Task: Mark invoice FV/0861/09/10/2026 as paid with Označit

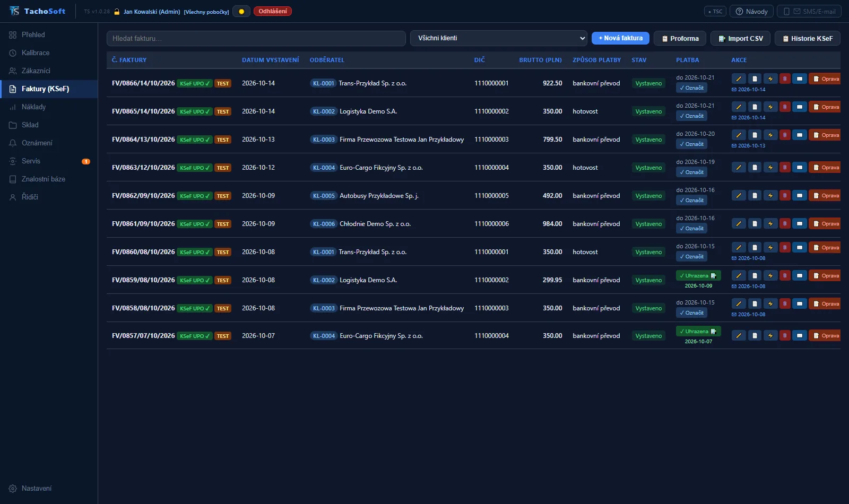Action: tap(691, 228)
